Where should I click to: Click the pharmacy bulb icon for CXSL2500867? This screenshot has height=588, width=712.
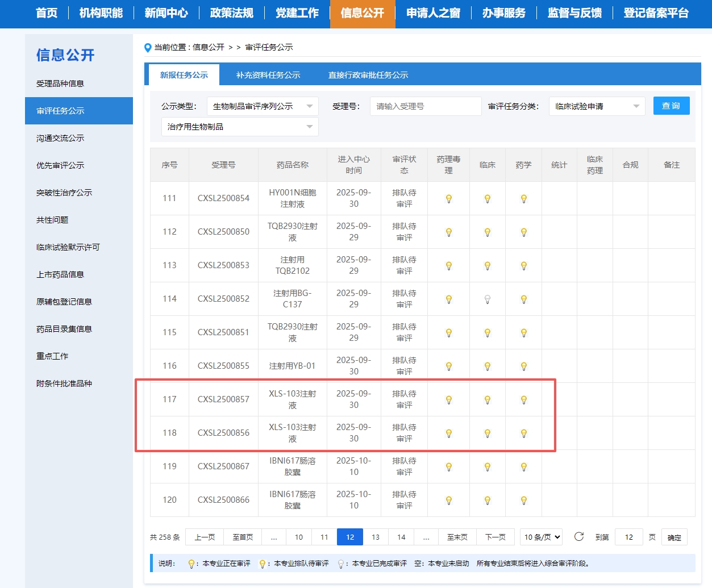pos(523,467)
